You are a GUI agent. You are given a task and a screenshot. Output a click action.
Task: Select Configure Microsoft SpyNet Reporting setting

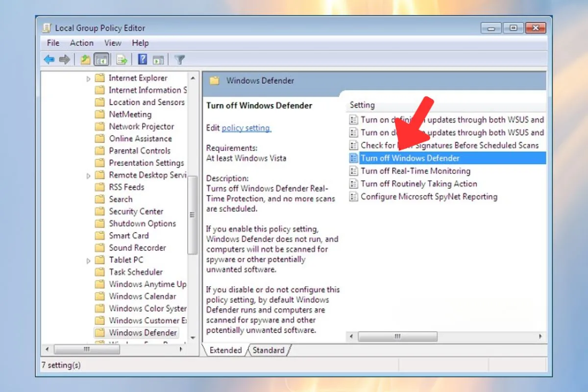pyautogui.click(x=429, y=196)
